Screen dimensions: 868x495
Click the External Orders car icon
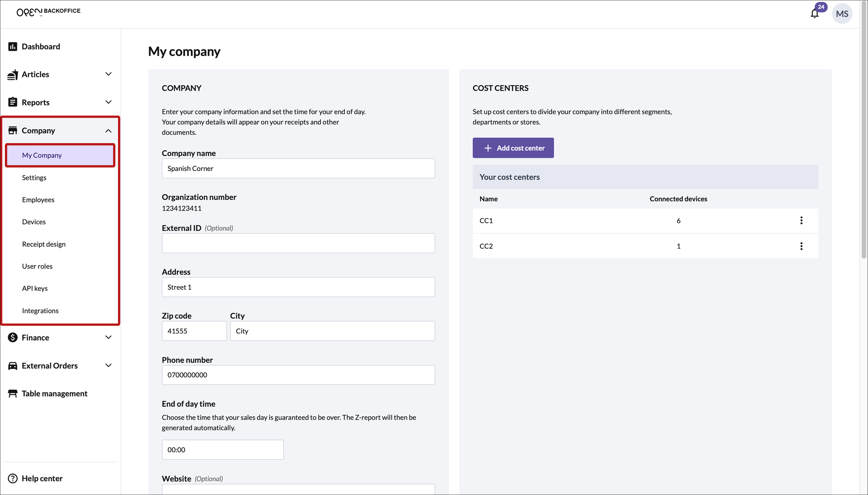(13, 365)
